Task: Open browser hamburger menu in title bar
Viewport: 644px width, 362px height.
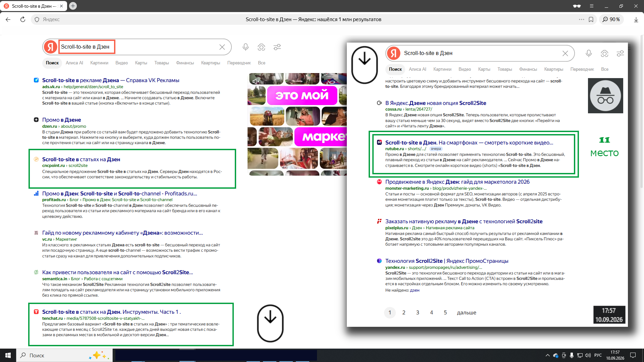Action: tap(592, 6)
